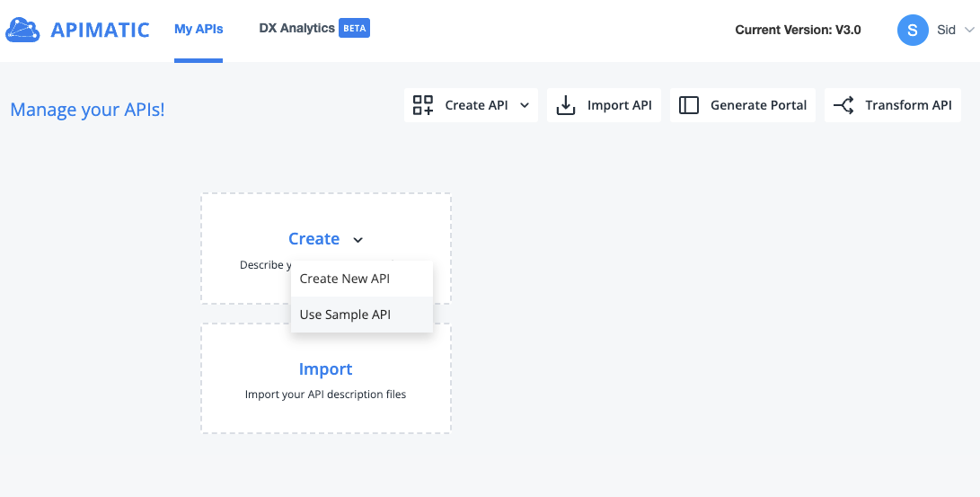The height and width of the screenshot is (497, 980).
Task: Click the Create API grid-plus icon
Action: 423,105
